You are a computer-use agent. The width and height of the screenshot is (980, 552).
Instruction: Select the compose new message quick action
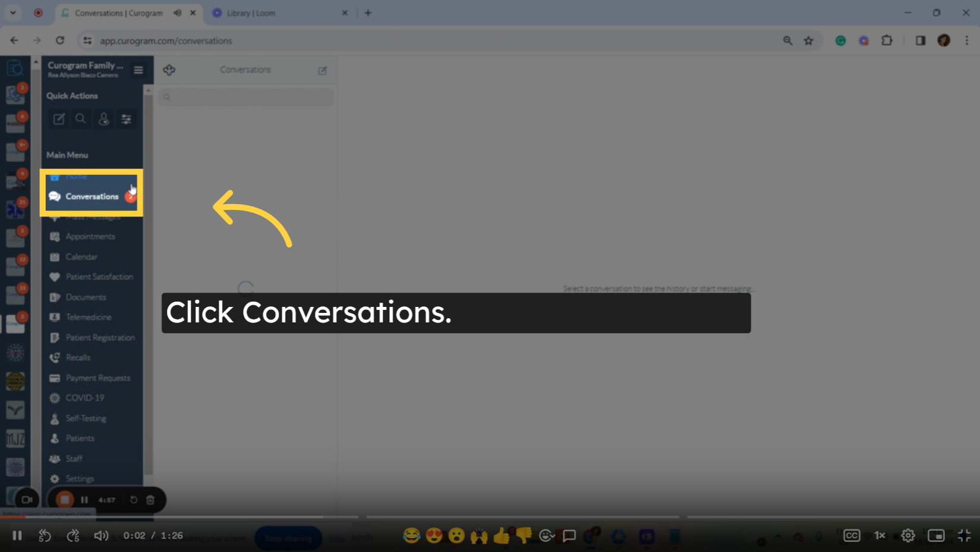coord(59,119)
